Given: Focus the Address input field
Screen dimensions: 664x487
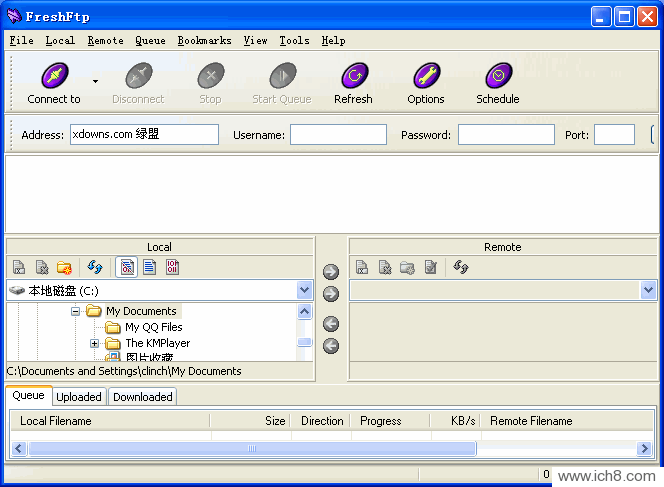Looking at the screenshot, I should [144, 135].
